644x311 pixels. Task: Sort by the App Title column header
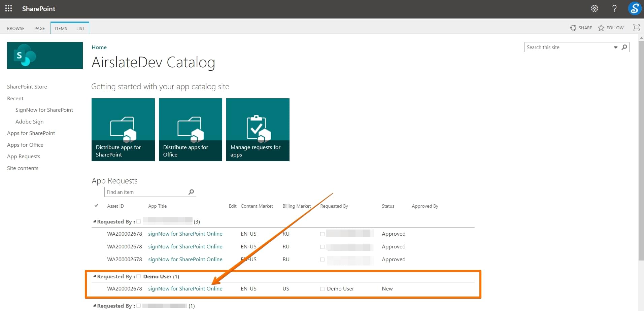pyautogui.click(x=157, y=206)
